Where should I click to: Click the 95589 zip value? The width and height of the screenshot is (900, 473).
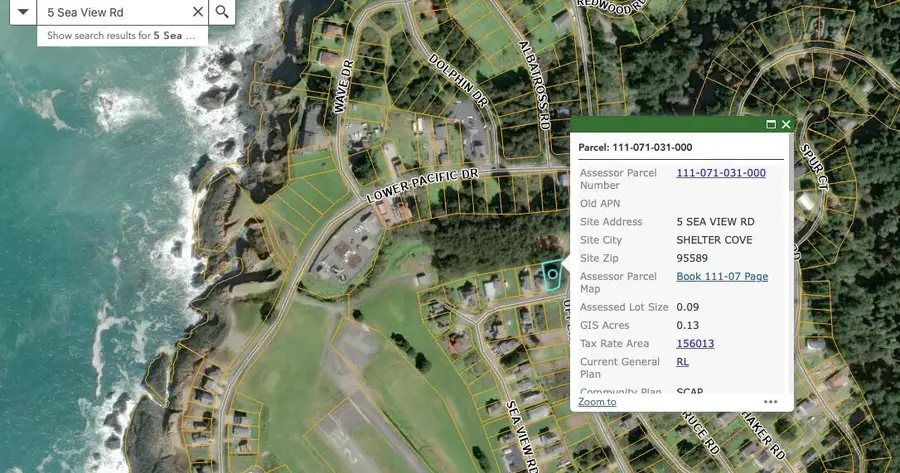point(692,258)
